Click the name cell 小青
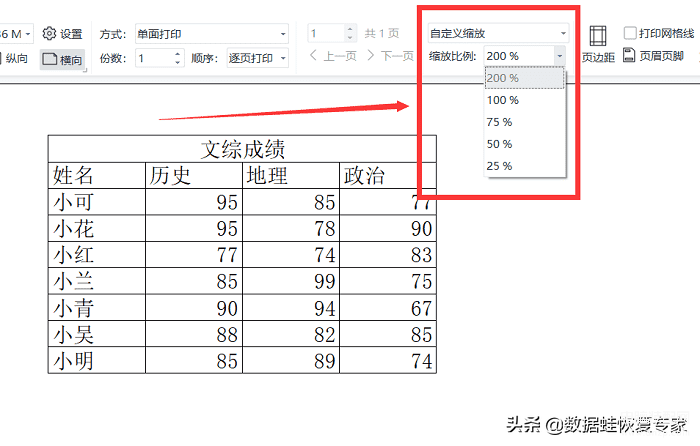The height and width of the screenshot is (446, 700). (97, 308)
